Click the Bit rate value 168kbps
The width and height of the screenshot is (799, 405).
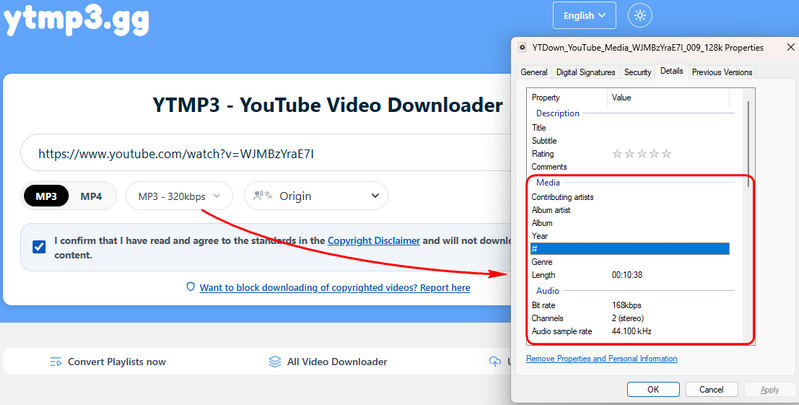pos(626,305)
